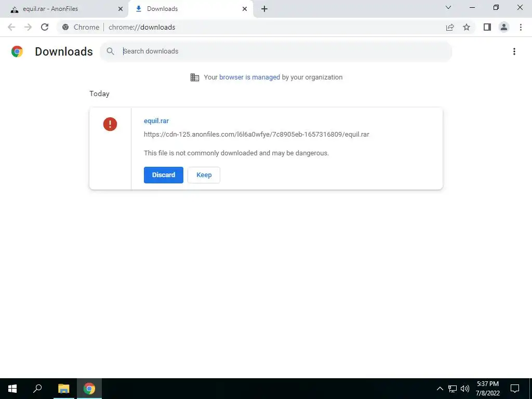
Task: Click the Chrome site info icon in address bar
Action: coord(65,27)
